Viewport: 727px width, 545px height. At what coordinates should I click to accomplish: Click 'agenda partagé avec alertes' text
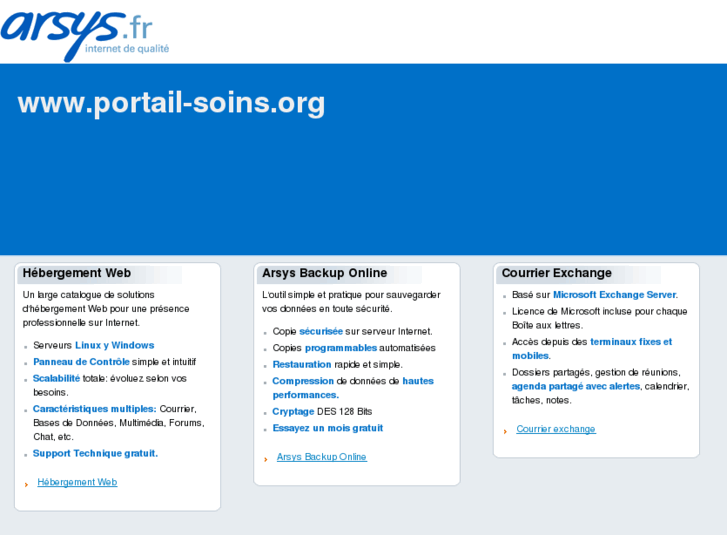(576, 386)
